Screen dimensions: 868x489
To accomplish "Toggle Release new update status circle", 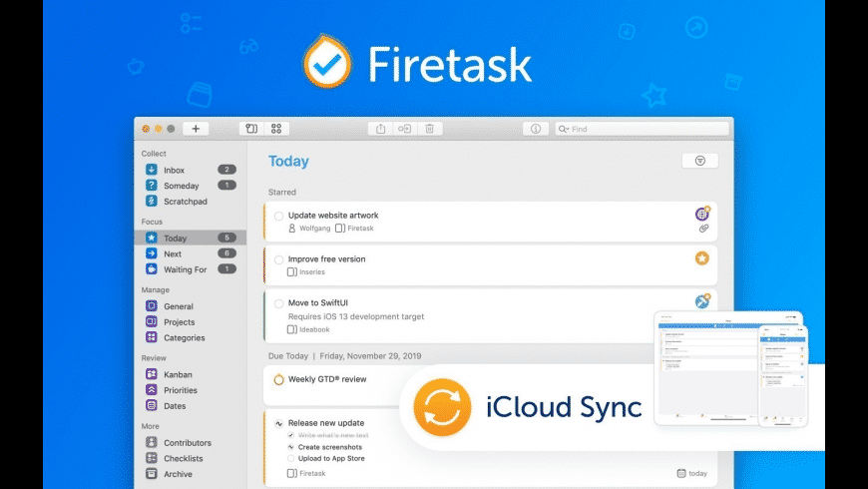I will (x=279, y=424).
